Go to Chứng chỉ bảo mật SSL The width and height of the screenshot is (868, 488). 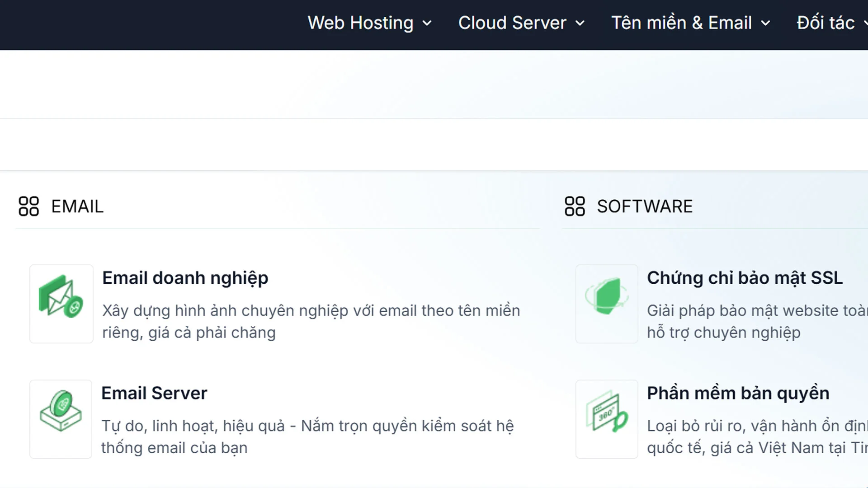[745, 278]
